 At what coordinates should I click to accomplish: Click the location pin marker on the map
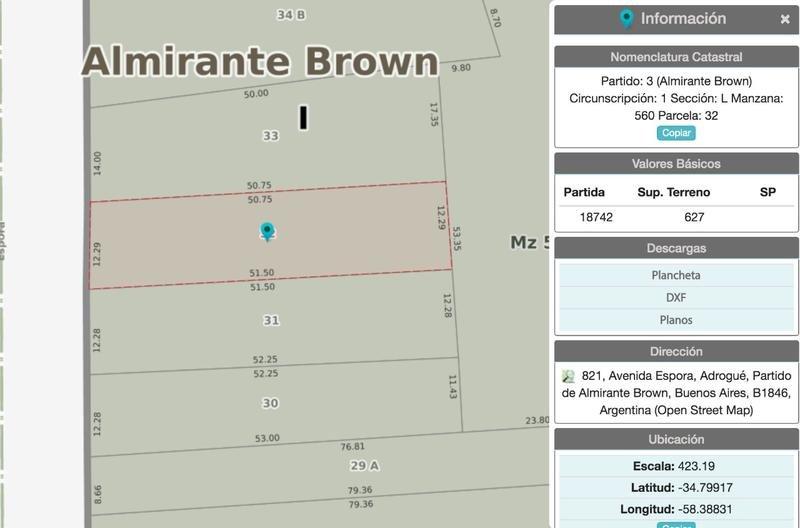267,231
